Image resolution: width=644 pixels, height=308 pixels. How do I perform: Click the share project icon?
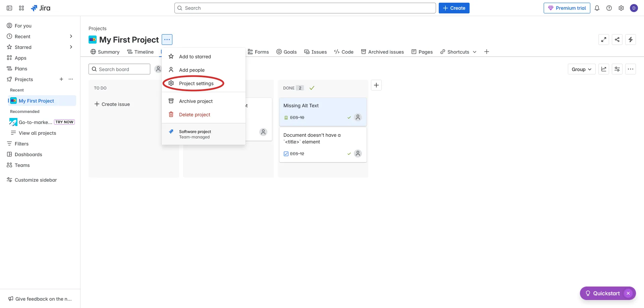pos(617,40)
